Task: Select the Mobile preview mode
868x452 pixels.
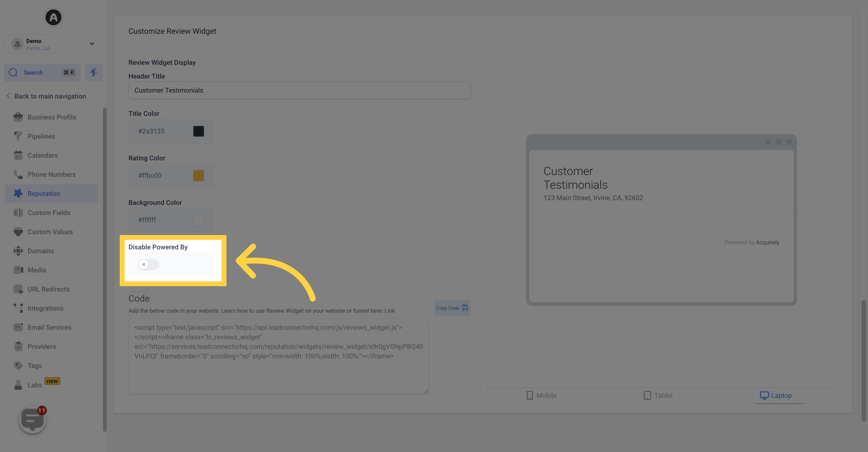Action: click(x=540, y=395)
